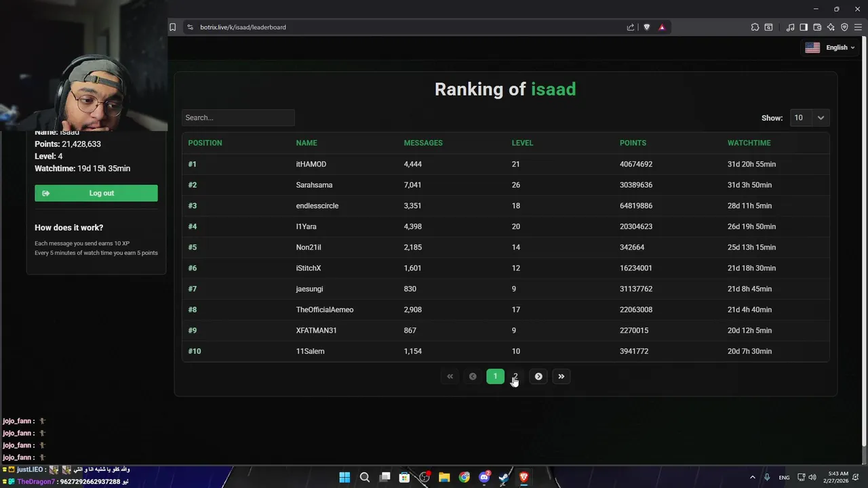Click the green isaad title text
The width and height of the screenshot is (868, 488).
[x=553, y=89]
